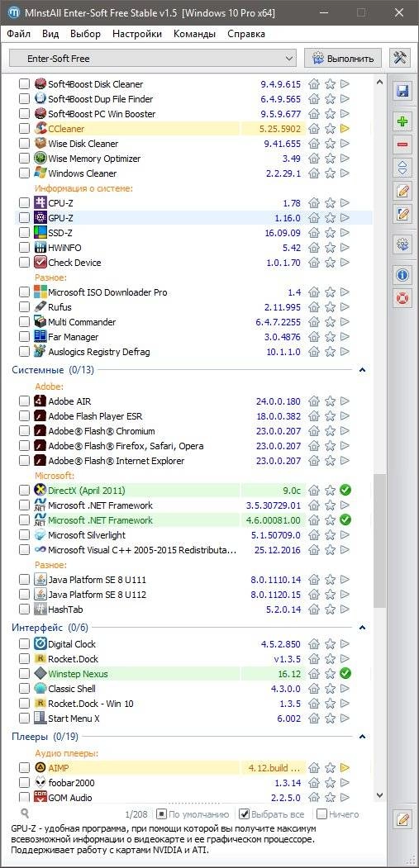This screenshot has width=419, height=868.
Task: Click the gears settings icon in sidebar
Action: click(402, 244)
